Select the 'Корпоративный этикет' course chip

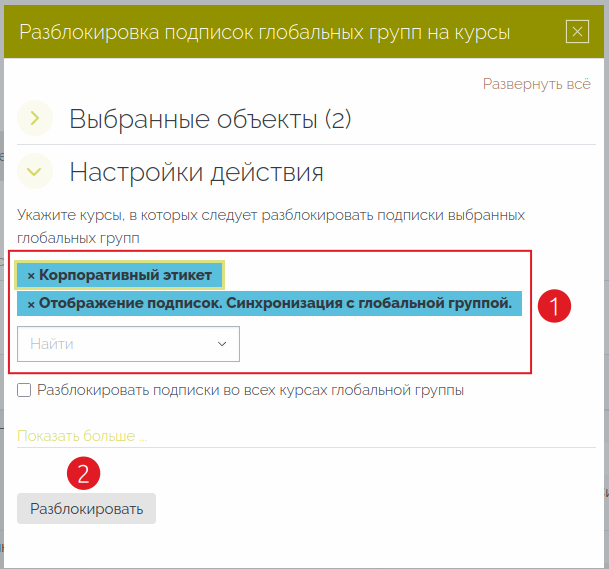click(125, 275)
